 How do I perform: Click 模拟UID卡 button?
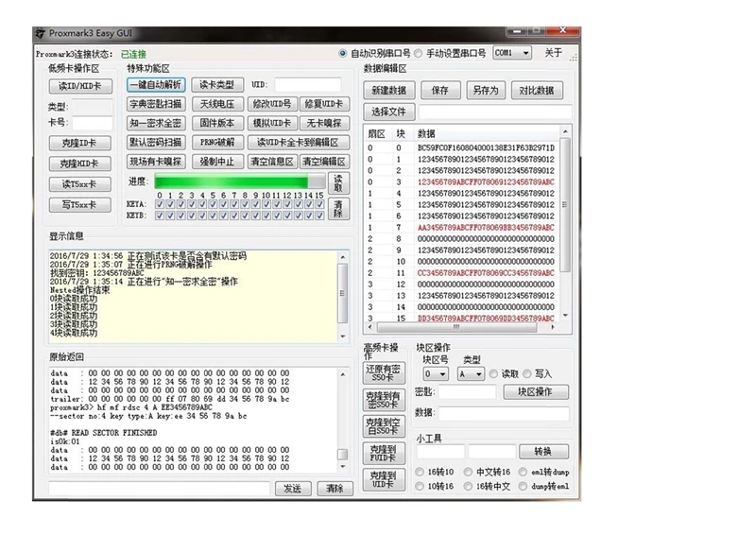click(x=272, y=124)
